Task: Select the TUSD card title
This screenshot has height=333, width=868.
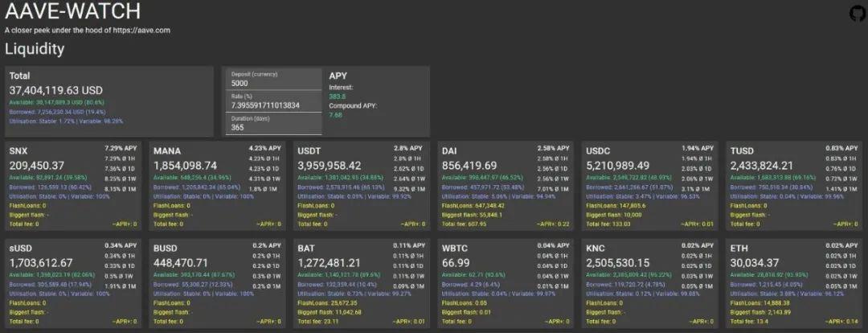Action: coord(743,151)
